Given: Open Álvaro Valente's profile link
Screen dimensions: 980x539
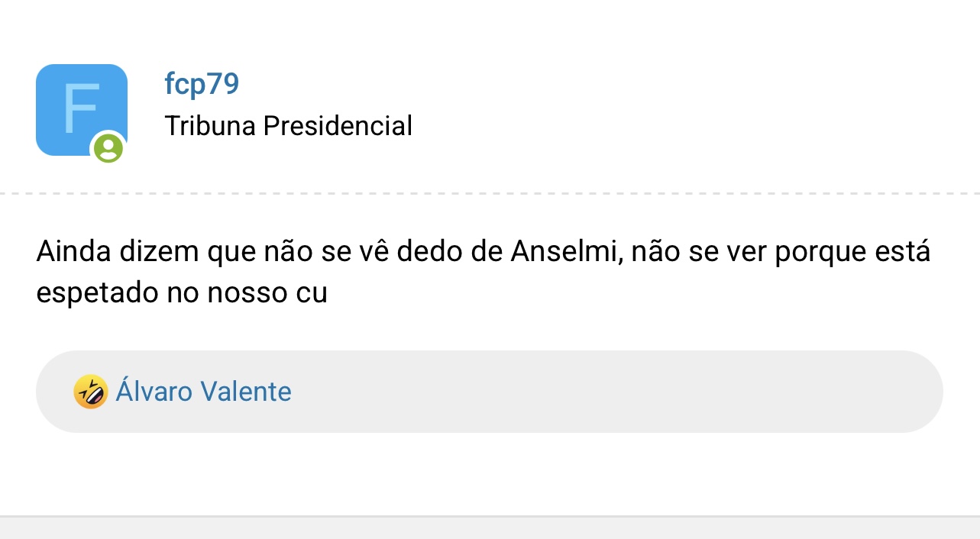Looking at the screenshot, I should 203,392.
